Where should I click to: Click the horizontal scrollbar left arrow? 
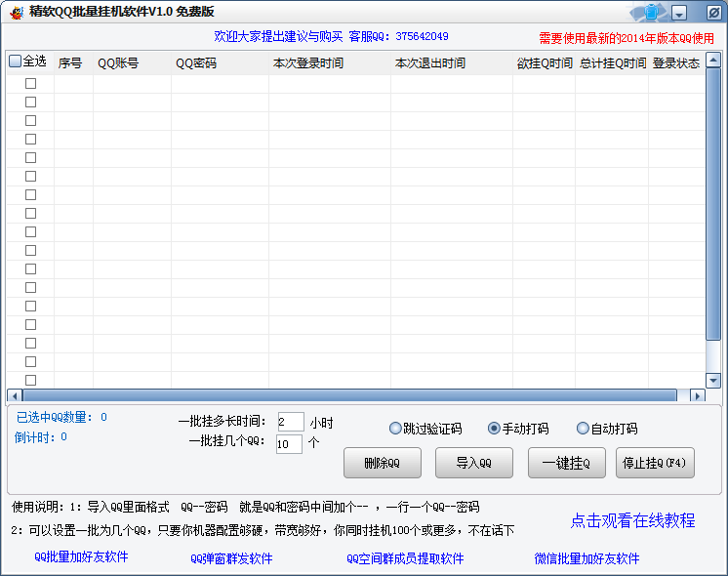click(15, 395)
